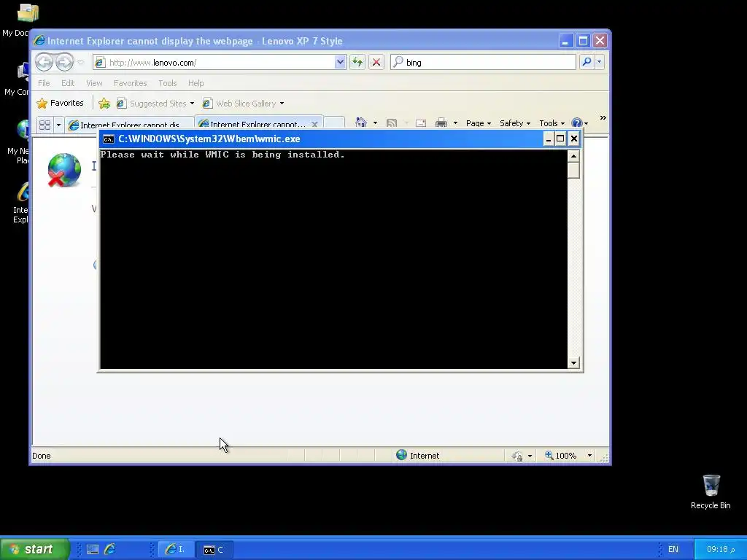Maximize the wmic.exe console window

click(561, 139)
